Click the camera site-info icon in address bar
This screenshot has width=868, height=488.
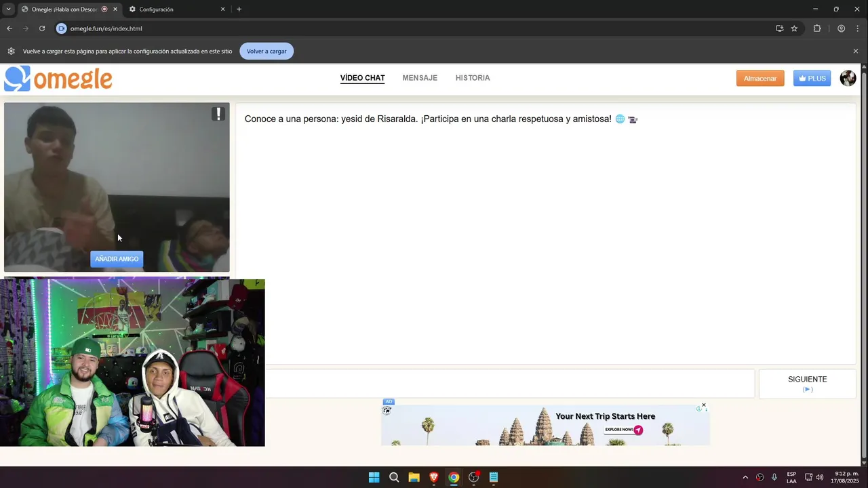pos(61,28)
